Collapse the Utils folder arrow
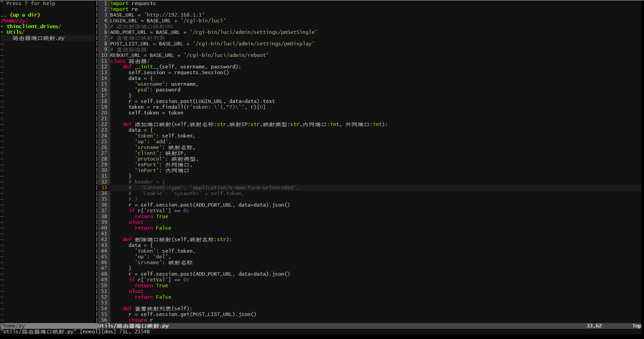The height and width of the screenshot is (339, 644). [2, 32]
